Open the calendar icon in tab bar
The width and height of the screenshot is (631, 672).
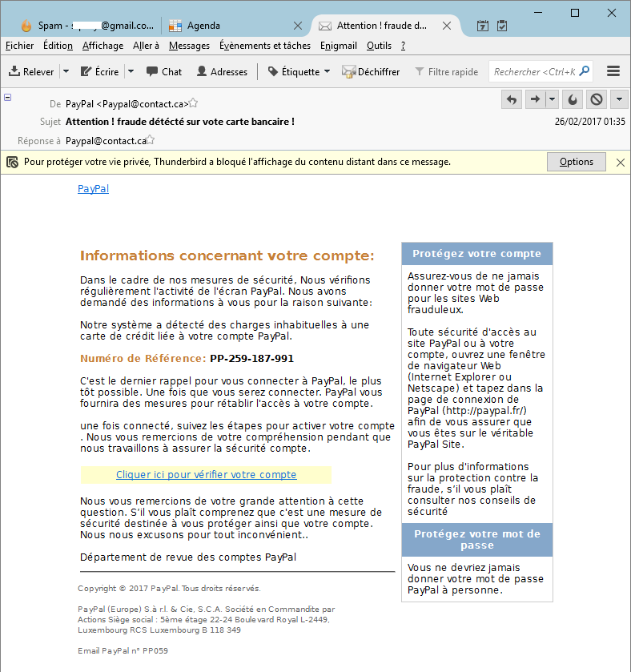tap(483, 26)
